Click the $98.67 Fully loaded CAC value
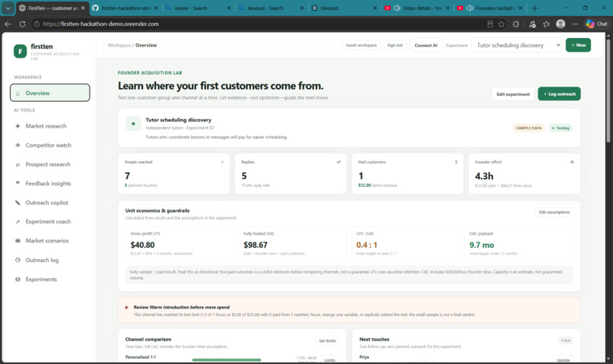Screen dimensions: 613x364 click(x=256, y=245)
